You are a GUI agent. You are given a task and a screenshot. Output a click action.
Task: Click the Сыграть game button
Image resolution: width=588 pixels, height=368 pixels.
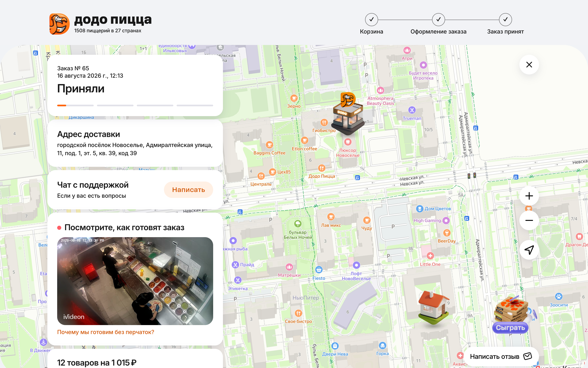[510, 328]
